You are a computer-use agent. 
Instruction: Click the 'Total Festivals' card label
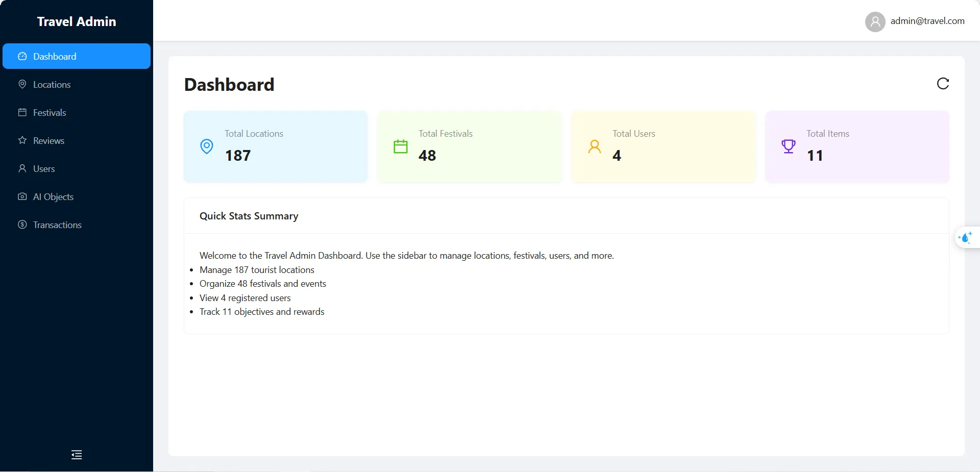click(446, 134)
